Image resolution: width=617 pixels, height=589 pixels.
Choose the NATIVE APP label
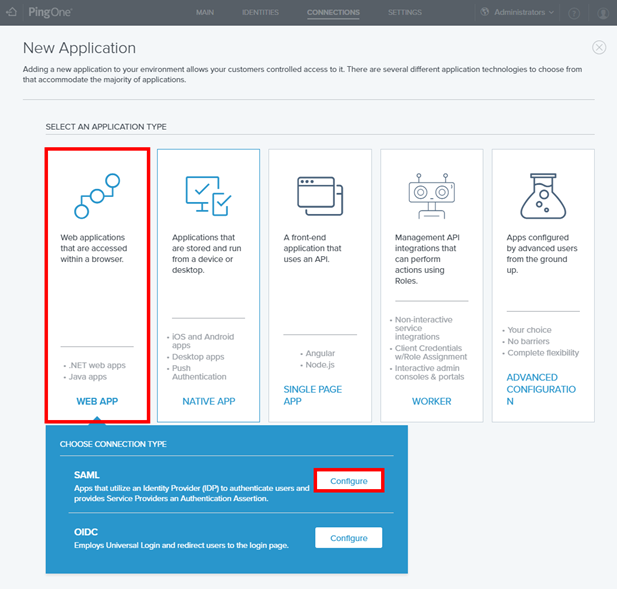coord(208,401)
